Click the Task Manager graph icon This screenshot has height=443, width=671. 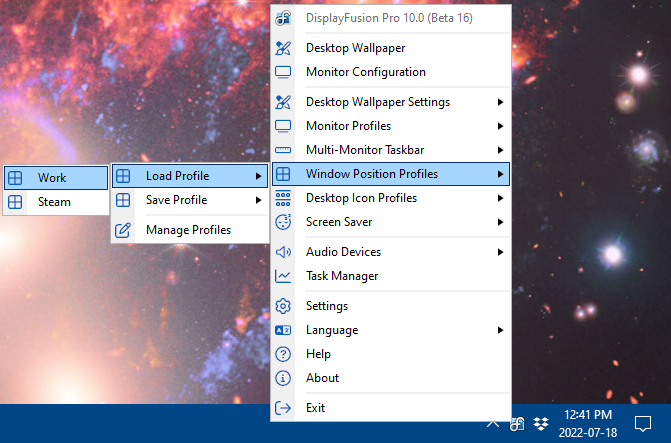283,276
